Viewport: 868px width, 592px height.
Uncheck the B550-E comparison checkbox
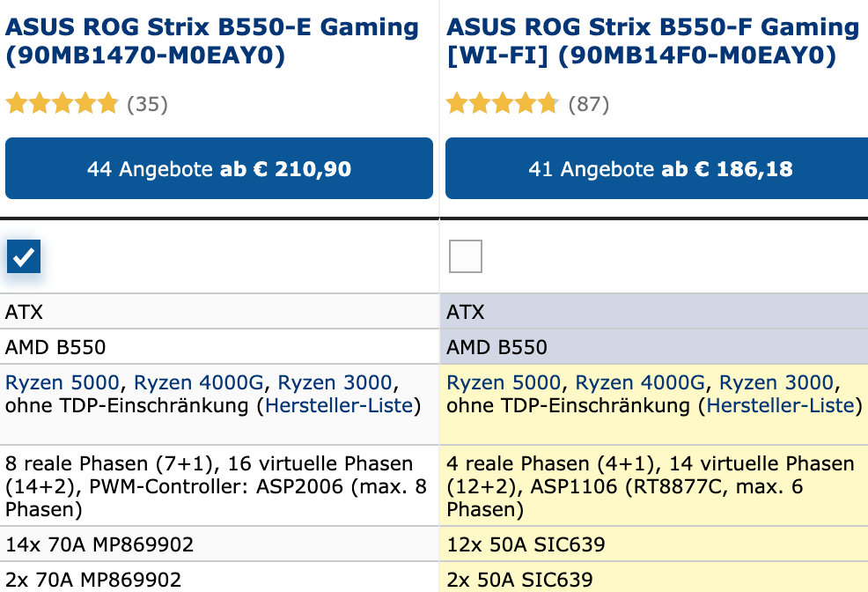point(24,256)
